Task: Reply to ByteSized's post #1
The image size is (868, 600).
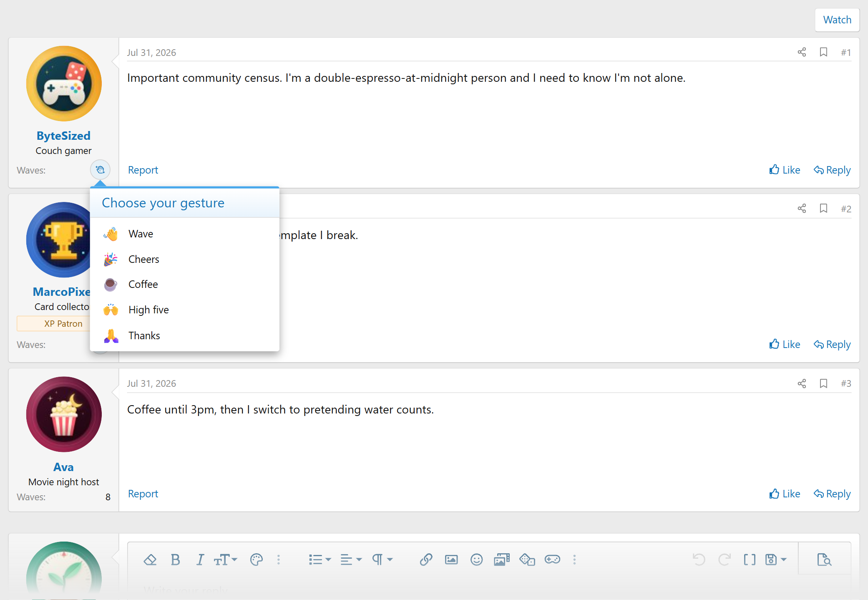Action: click(832, 170)
